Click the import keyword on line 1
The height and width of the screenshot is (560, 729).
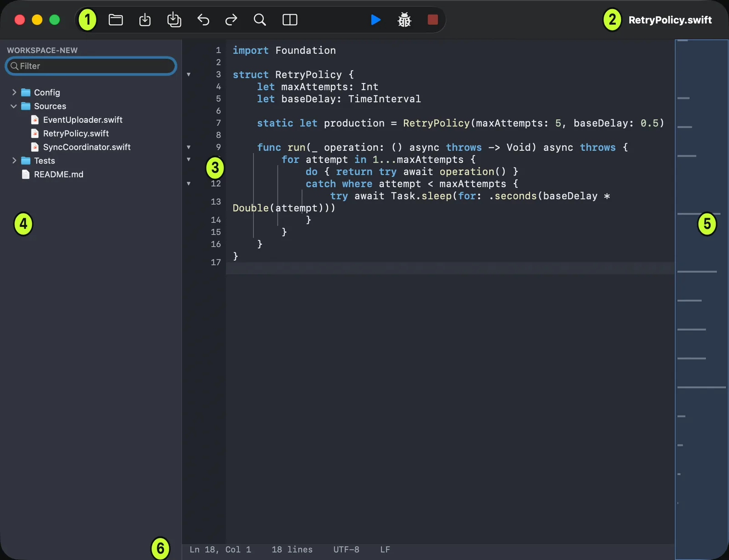251,50
